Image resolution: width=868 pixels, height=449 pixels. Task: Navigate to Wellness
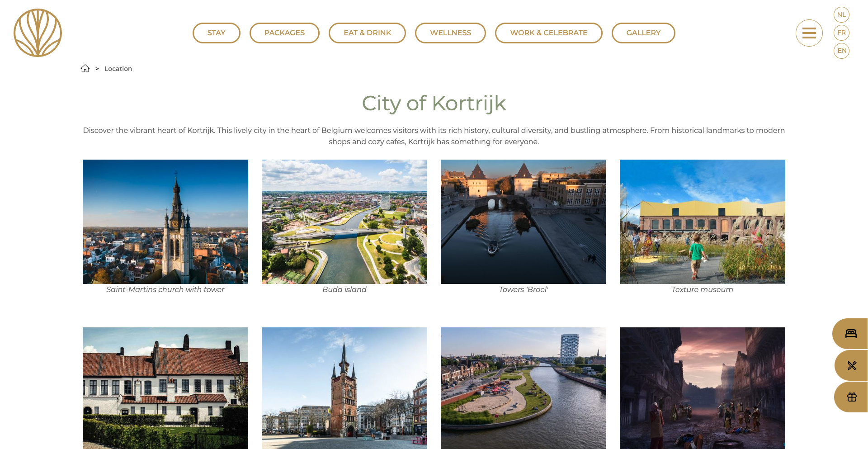click(x=450, y=33)
